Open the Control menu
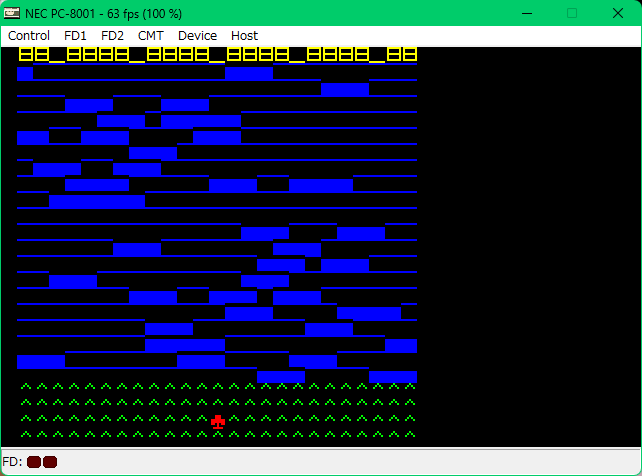 (29, 36)
